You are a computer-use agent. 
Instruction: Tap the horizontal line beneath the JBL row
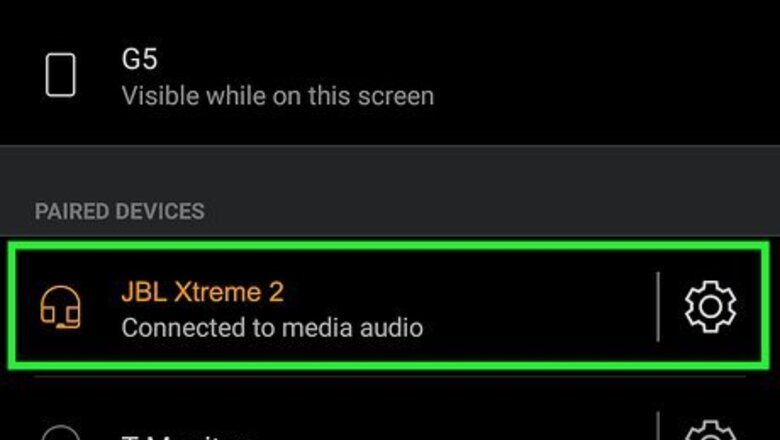pyautogui.click(x=390, y=376)
